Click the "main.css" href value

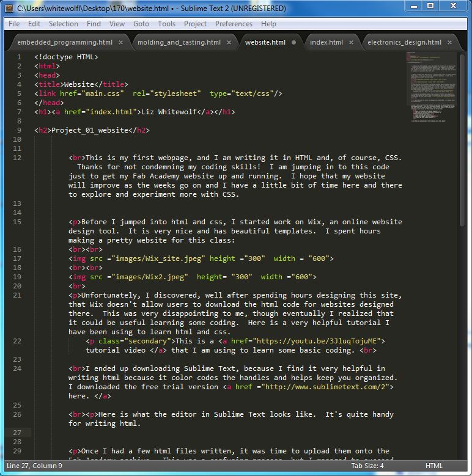pos(102,93)
